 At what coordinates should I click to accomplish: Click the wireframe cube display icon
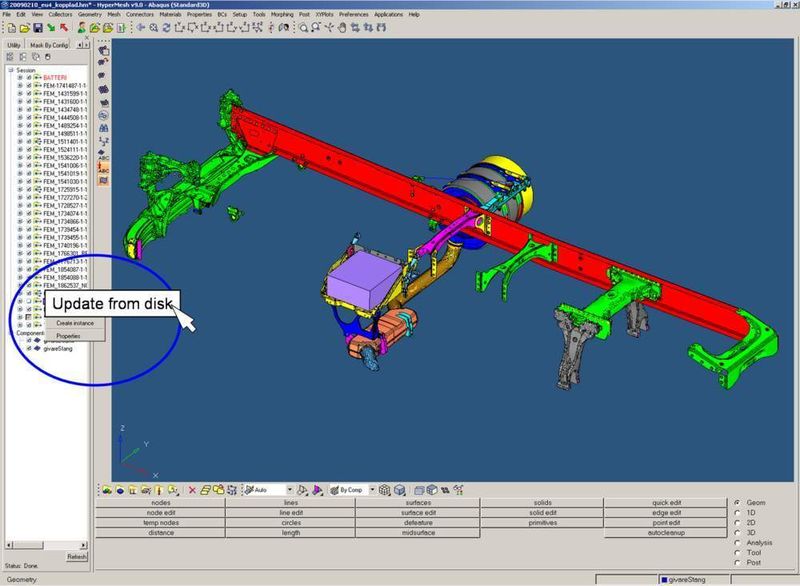pos(384,490)
